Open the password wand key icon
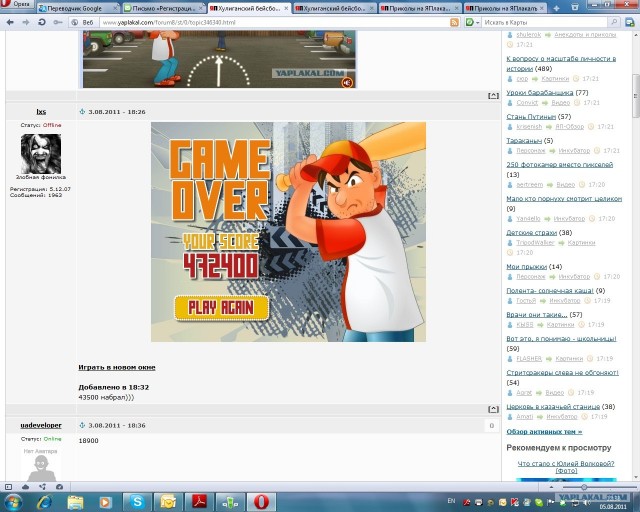The height and width of the screenshot is (512, 640). click(x=58, y=22)
